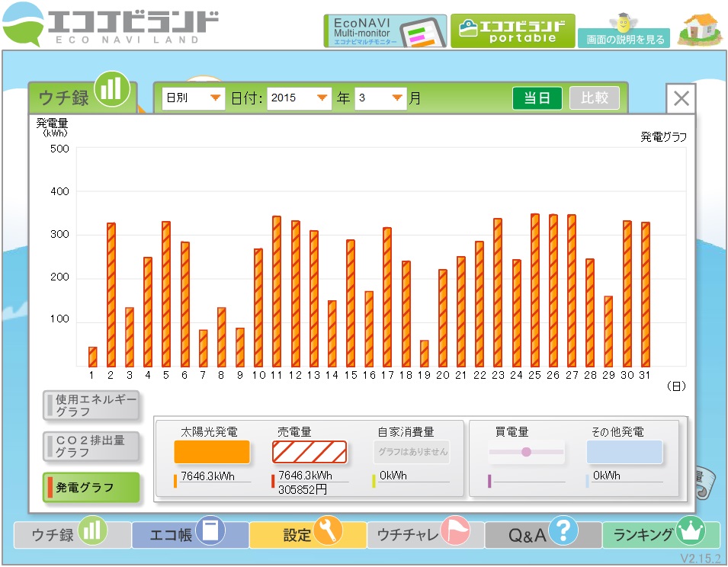Viewport: 728px width, 567px height.
Task: Open Q&A in bottom navigation
Action: coord(544,535)
